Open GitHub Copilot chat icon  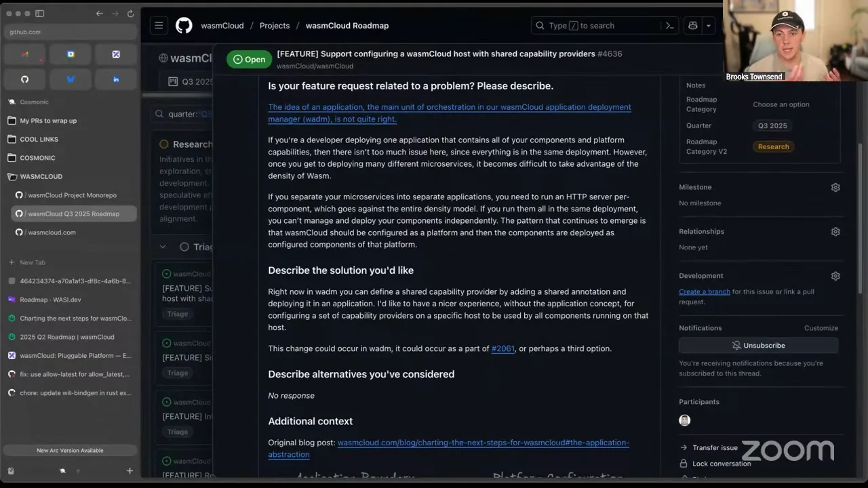coord(693,26)
